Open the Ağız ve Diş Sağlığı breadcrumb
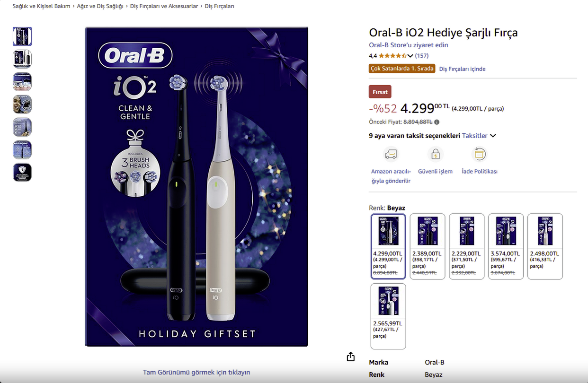Viewport: 588px width, 383px height. coord(100,6)
